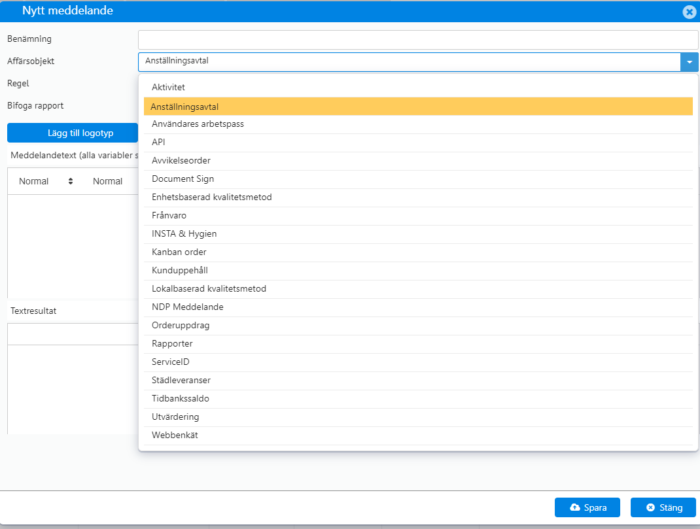The height and width of the screenshot is (529, 700).
Task: Click the Regel label
Action: [x=18, y=83]
